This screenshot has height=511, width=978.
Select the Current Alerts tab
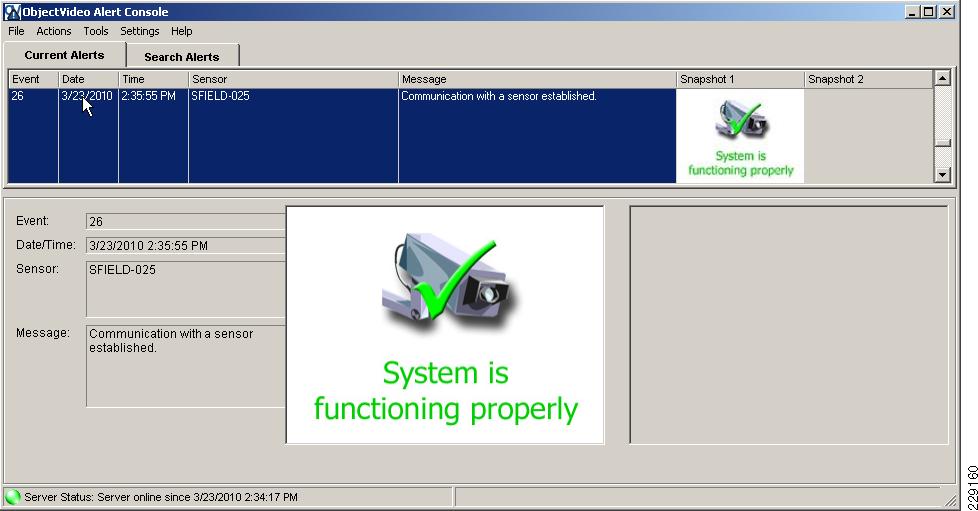(64, 55)
